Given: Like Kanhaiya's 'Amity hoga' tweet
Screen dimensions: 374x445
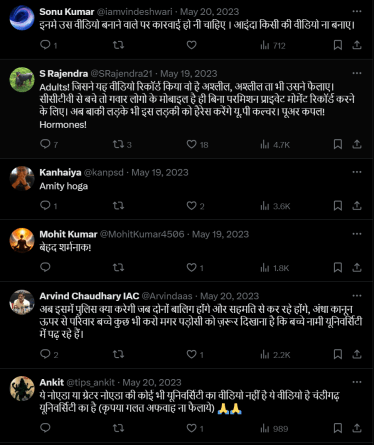Looking at the screenshot, I should 195,206.
